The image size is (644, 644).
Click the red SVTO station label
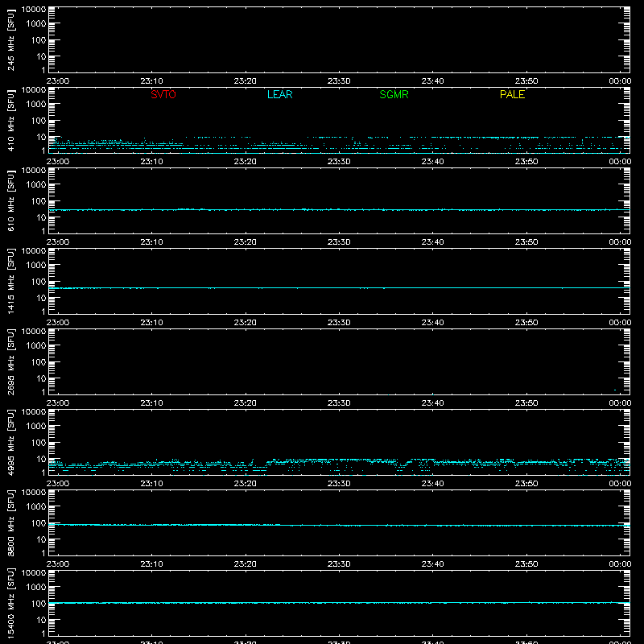[x=163, y=94]
